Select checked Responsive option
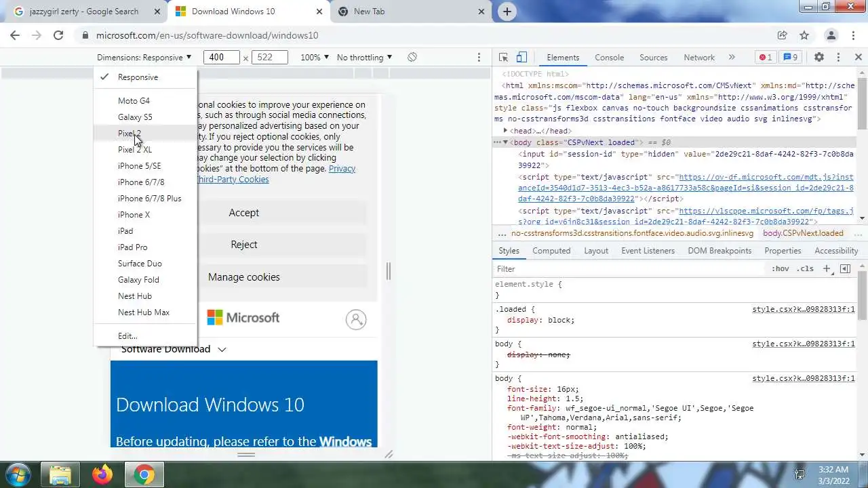Screen dimensions: 868x488 click(145, 77)
